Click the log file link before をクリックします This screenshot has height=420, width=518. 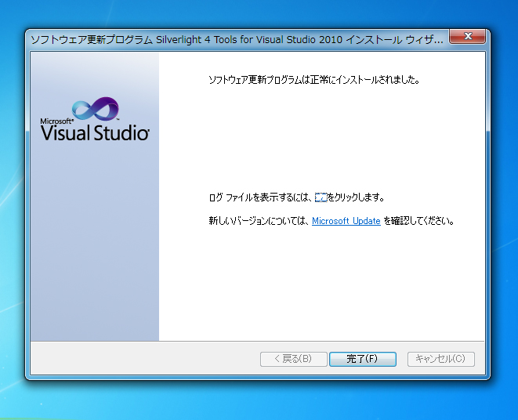click(321, 197)
